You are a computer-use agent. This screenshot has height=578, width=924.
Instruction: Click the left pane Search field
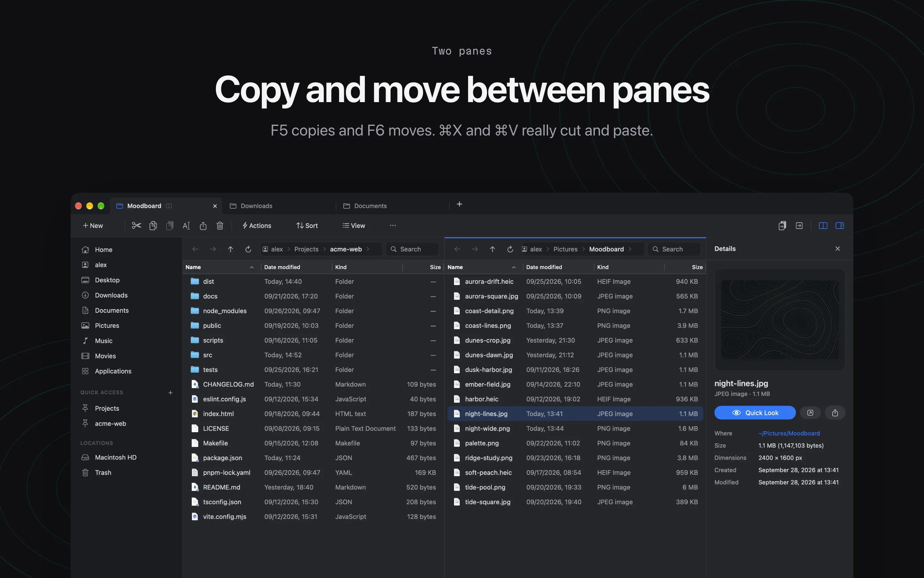pos(412,249)
